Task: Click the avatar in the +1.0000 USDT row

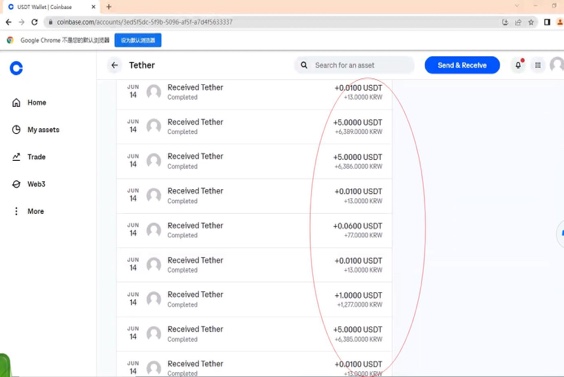Action: [x=154, y=299]
